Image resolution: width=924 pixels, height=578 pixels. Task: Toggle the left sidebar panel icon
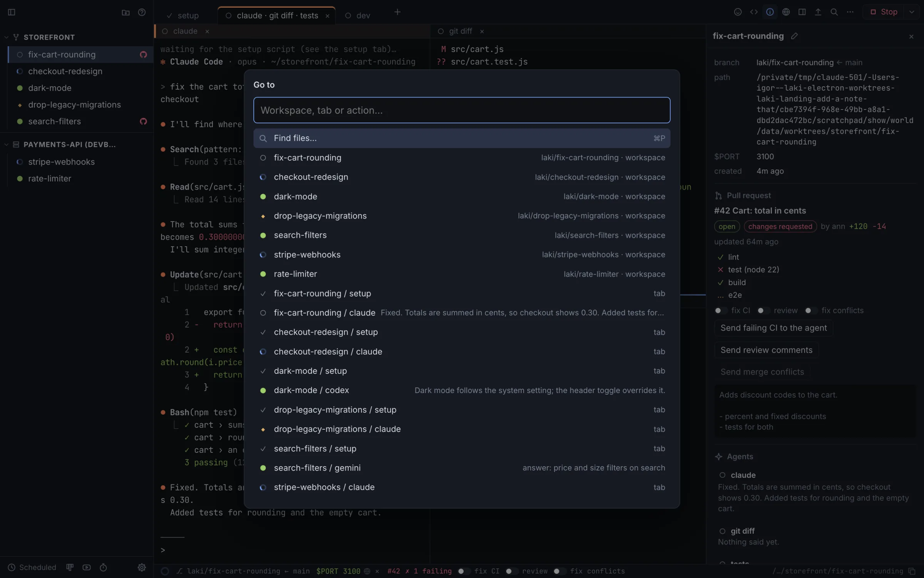12,12
